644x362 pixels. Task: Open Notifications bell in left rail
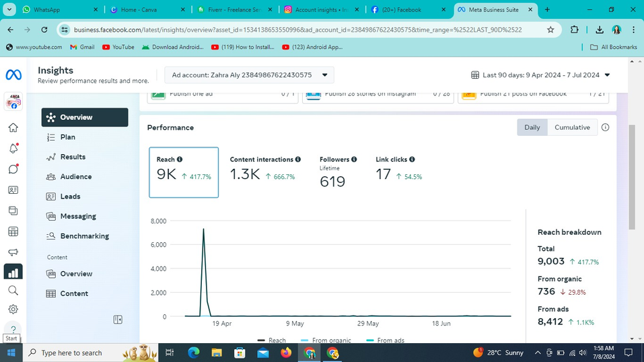(13, 148)
